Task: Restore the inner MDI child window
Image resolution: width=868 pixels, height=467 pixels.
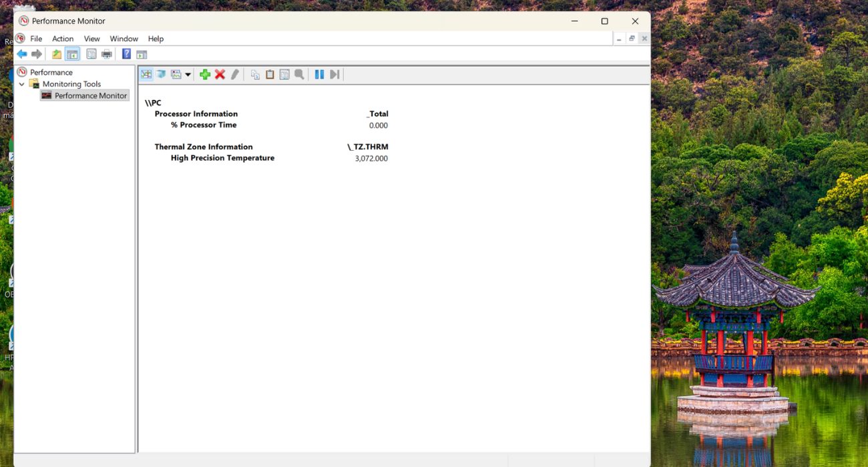Action: tap(632, 39)
